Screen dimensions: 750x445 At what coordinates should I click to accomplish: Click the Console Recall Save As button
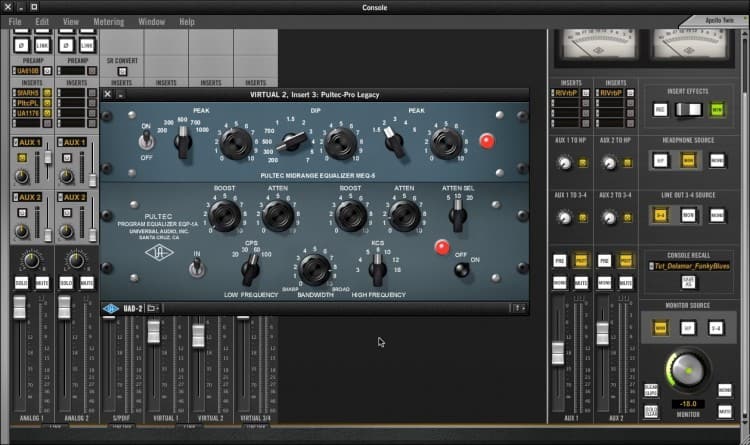[688, 282]
